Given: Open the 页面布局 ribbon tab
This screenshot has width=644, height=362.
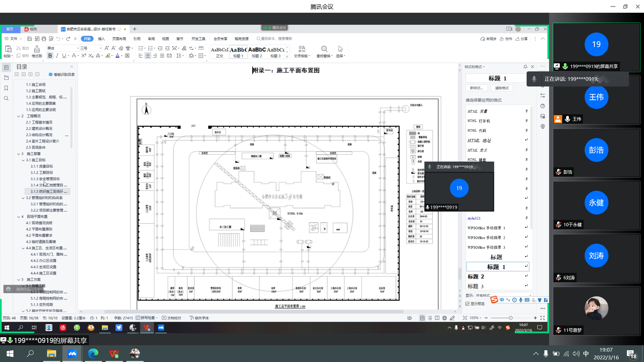Looking at the screenshot, I should 119,39.
